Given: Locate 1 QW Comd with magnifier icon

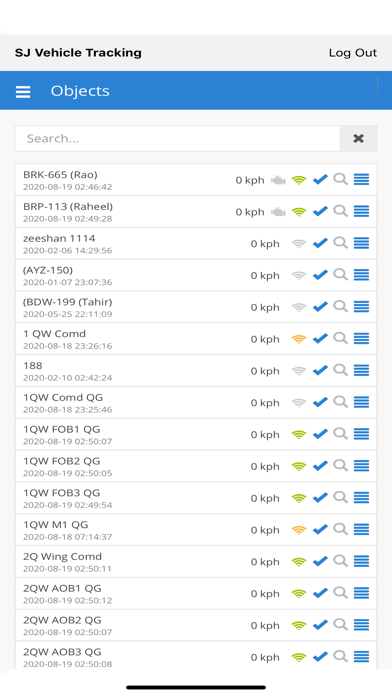Looking at the screenshot, I should coord(341,338).
